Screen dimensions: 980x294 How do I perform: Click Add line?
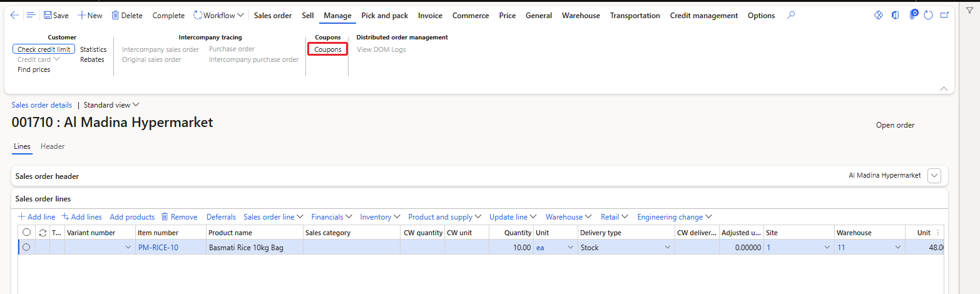[36, 217]
